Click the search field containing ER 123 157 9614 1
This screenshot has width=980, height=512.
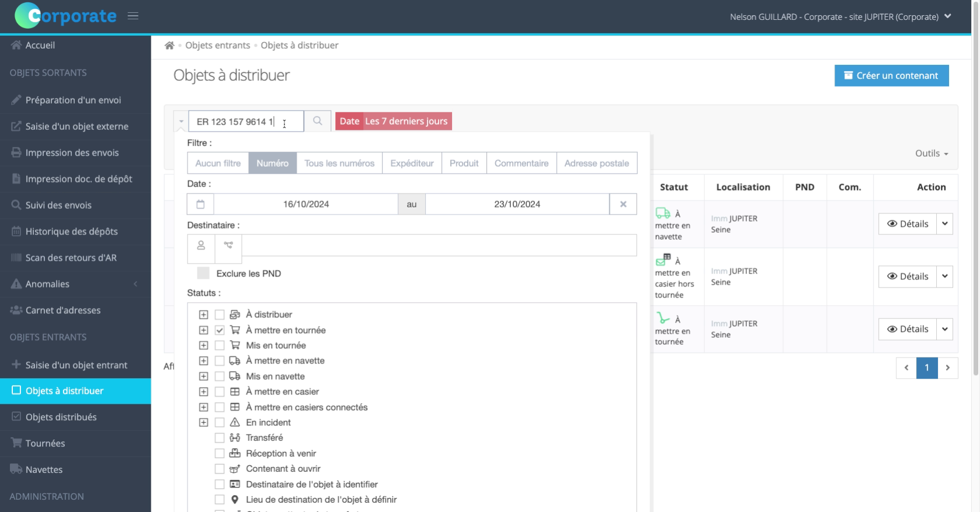click(x=246, y=121)
